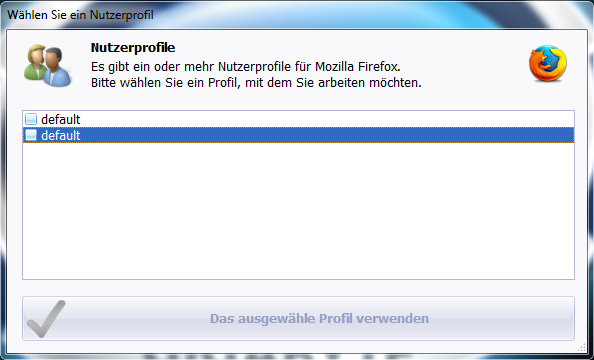Click 'Das ausgewähle Profil verwenden' button

pyautogui.click(x=299, y=318)
